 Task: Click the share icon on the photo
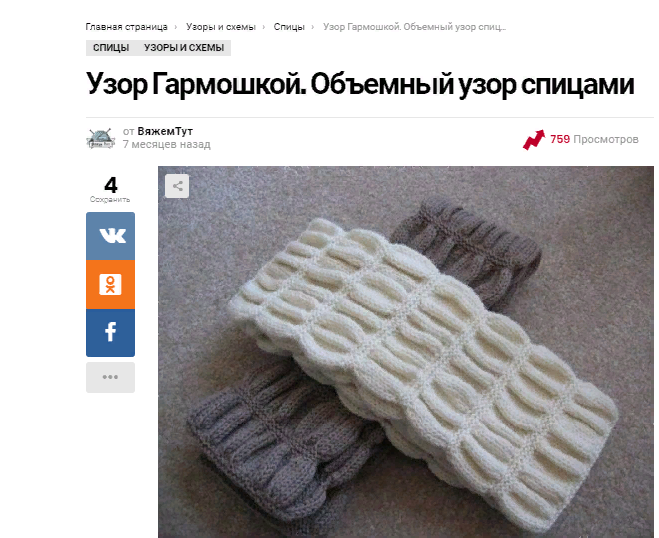(177, 186)
